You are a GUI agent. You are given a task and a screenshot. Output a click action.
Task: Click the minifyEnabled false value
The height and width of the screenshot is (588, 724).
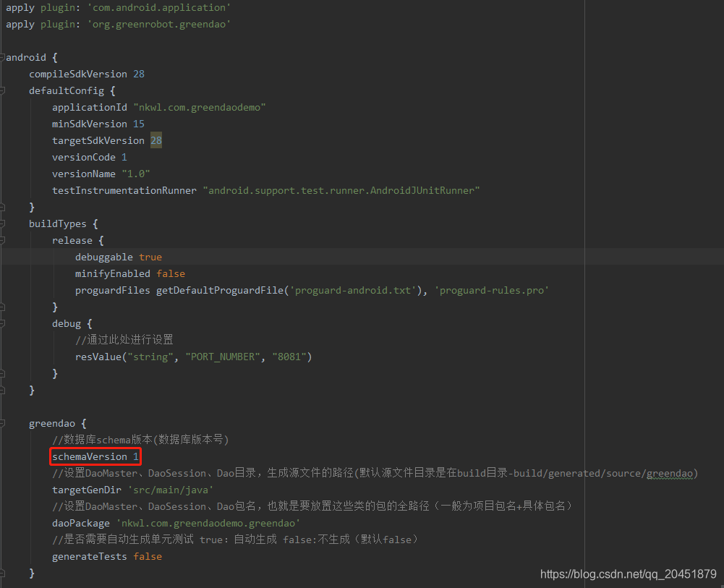(171, 273)
